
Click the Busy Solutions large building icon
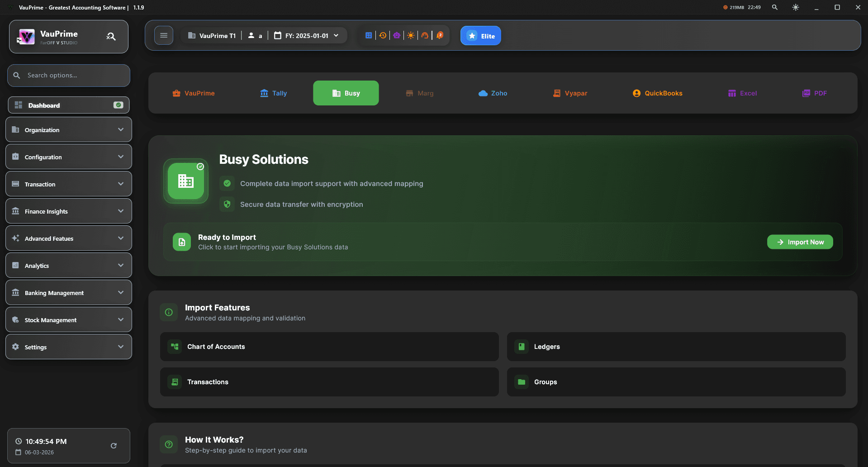186,181
